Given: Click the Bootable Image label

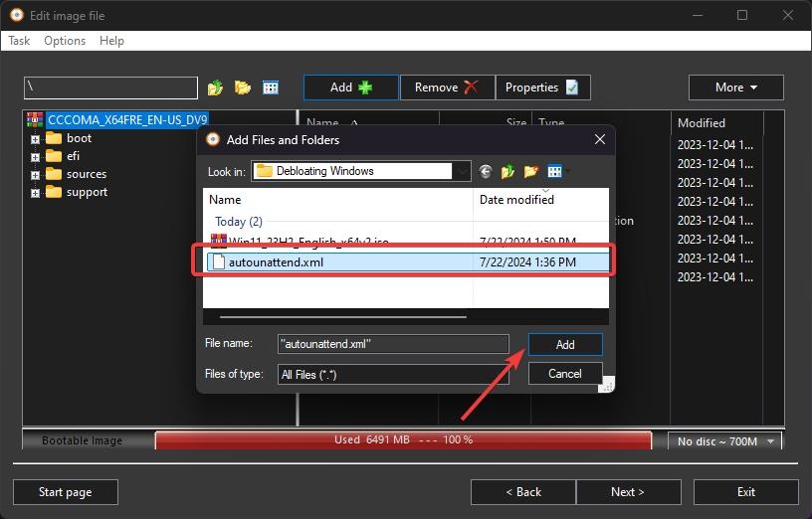Looking at the screenshot, I should click(x=83, y=440).
